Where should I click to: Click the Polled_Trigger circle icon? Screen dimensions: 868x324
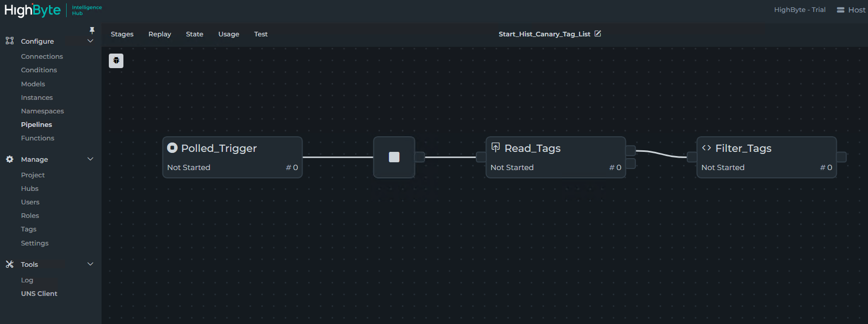click(172, 148)
